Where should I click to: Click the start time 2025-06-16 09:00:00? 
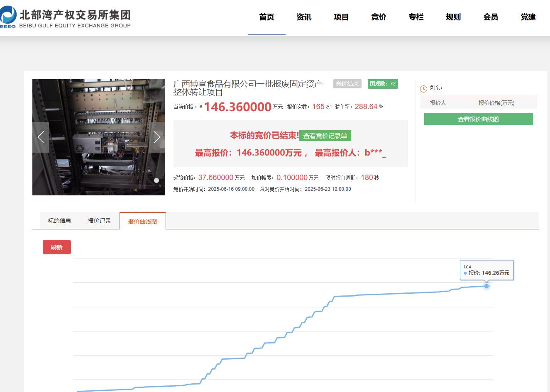point(231,189)
